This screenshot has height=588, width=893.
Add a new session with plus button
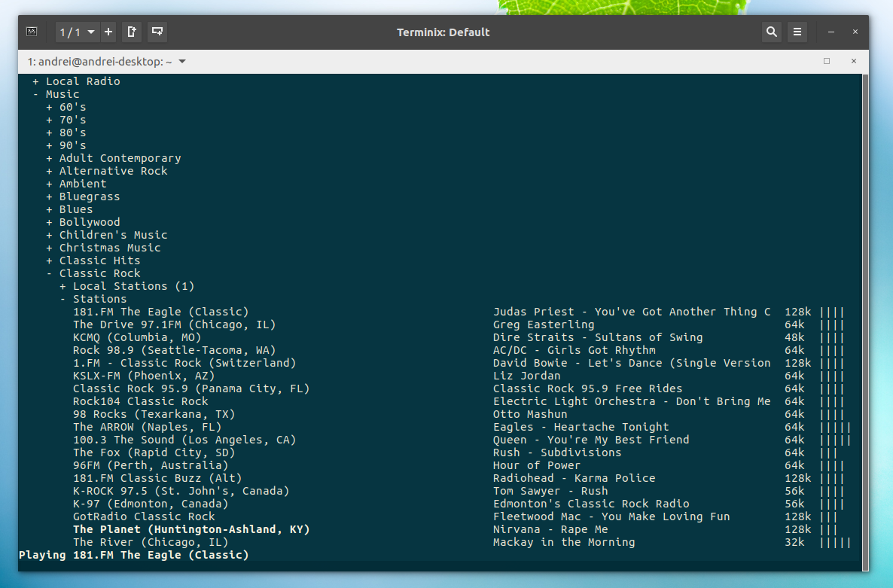coord(108,32)
